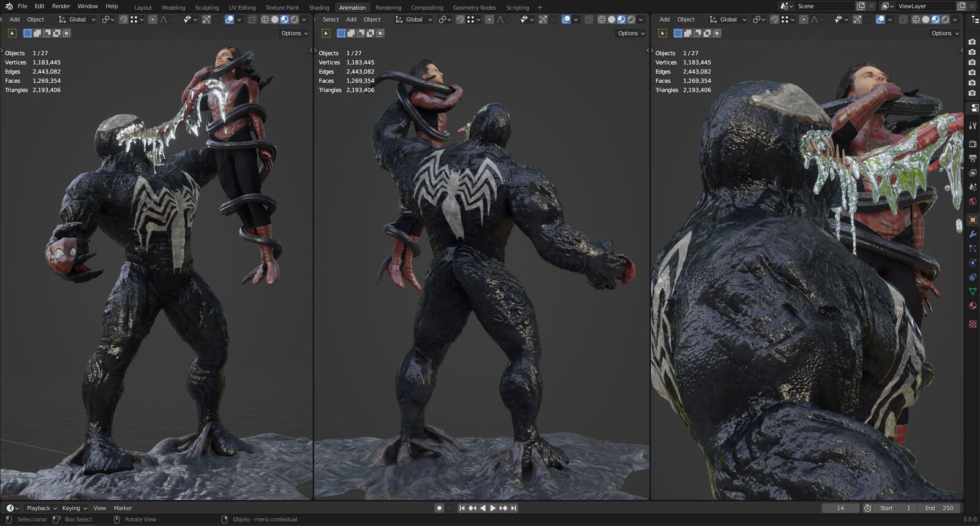The width and height of the screenshot is (980, 526).
Task: Choose intersect selection mode in right viewport
Action: click(717, 33)
